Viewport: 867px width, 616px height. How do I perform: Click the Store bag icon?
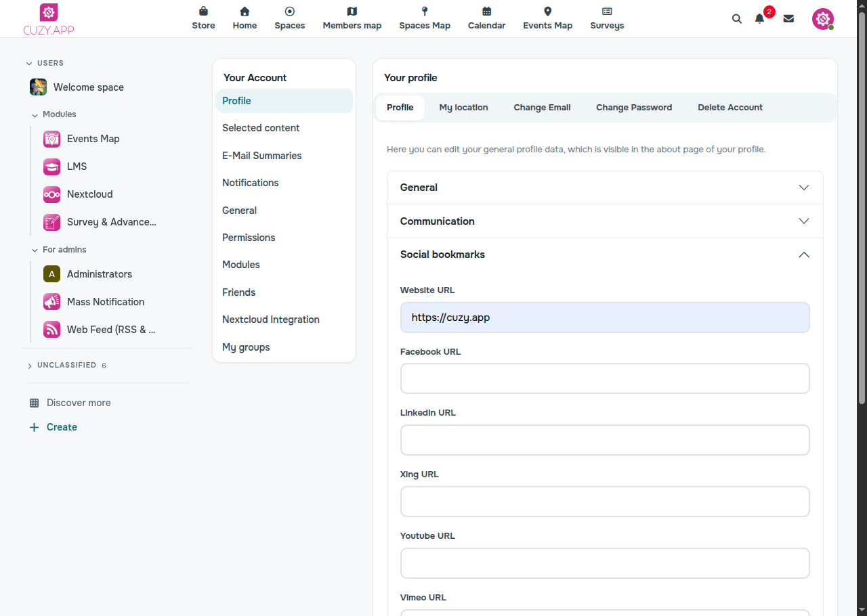(203, 12)
